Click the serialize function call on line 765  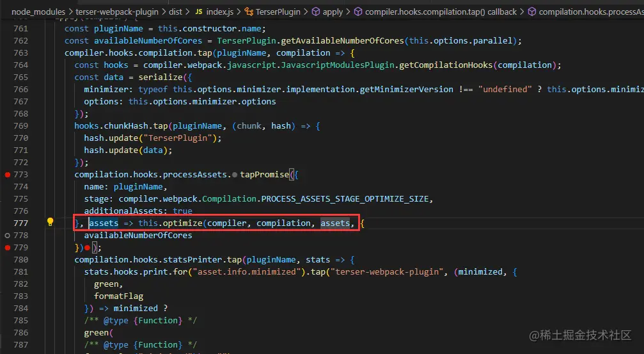pyautogui.click(x=160, y=77)
